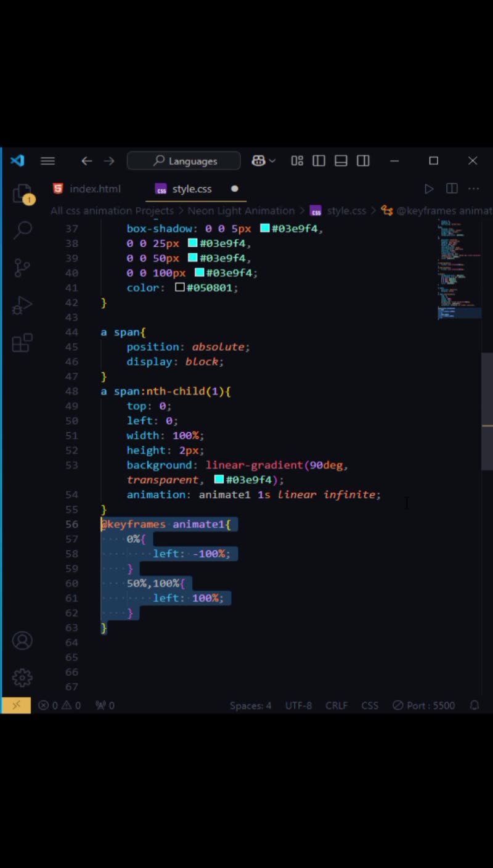The height and width of the screenshot is (868, 493).
Task: Go forward with the right arrow
Action: click(x=109, y=161)
